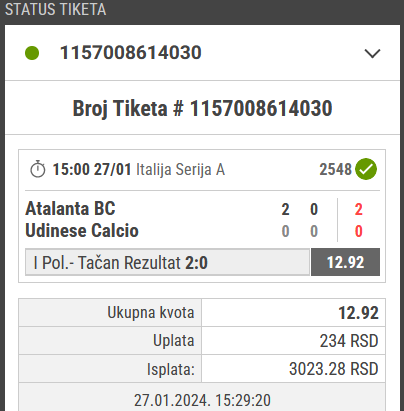Click the green status dot
404x411 pixels.
pyautogui.click(x=32, y=53)
